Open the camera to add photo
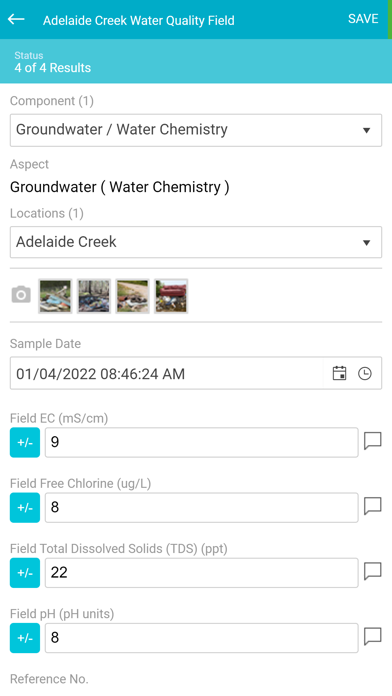392x696 pixels. pos(21,295)
